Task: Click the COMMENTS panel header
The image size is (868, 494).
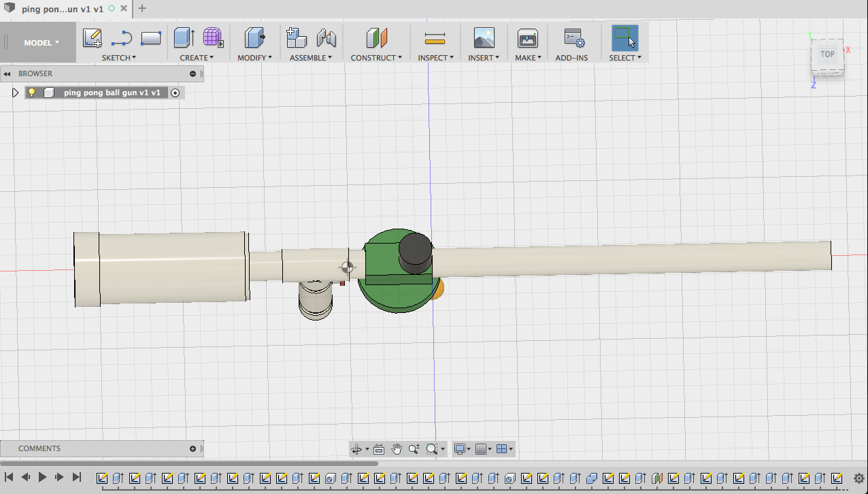Action: [x=102, y=448]
